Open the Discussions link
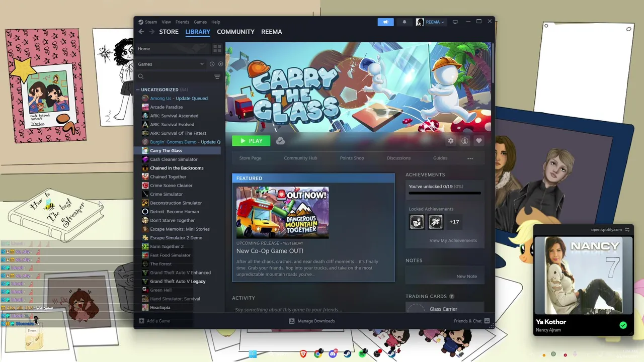Screen dimensions: 644x362 point(398,158)
